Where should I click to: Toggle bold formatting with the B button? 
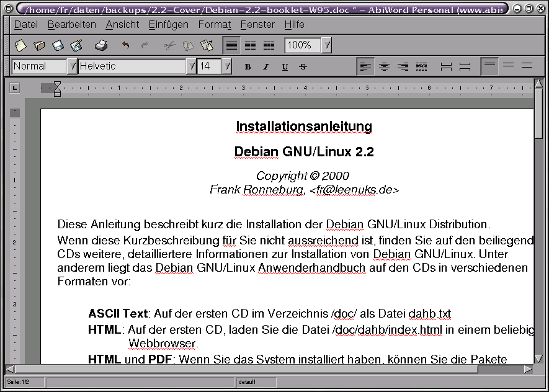(248, 66)
